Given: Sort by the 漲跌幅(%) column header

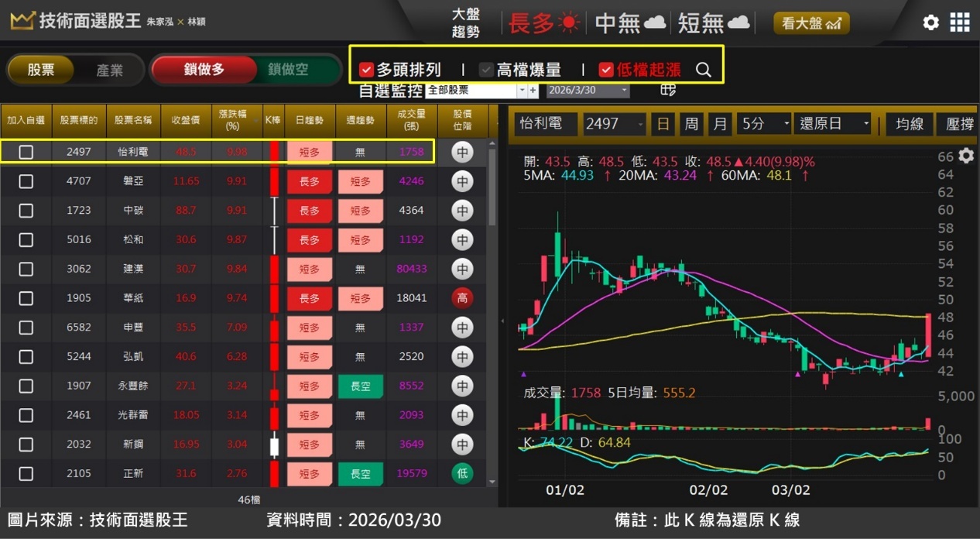Looking at the screenshot, I should [x=237, y=120].
